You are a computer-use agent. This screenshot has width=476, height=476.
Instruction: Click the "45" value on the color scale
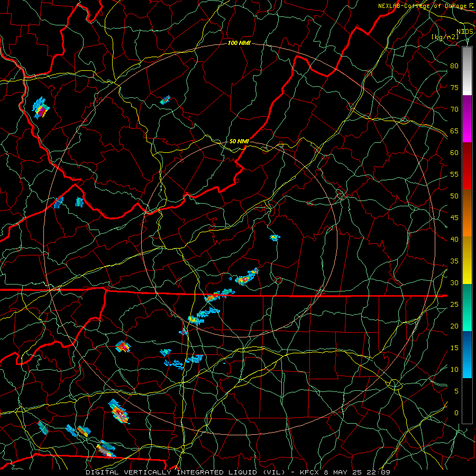(x=454, y=218)
